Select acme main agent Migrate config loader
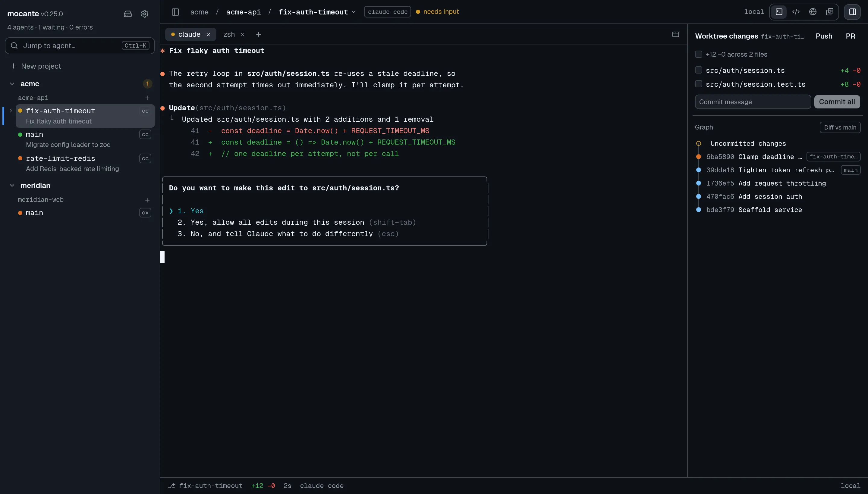Viewport: 868px width, 494px height. coord(85,139)
